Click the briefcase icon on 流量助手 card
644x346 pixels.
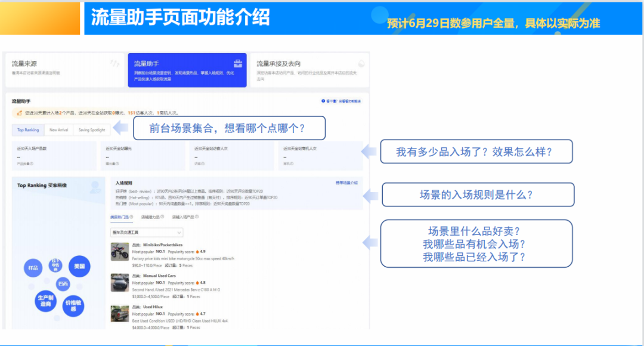pyautogui.click(x=237, y=63)
